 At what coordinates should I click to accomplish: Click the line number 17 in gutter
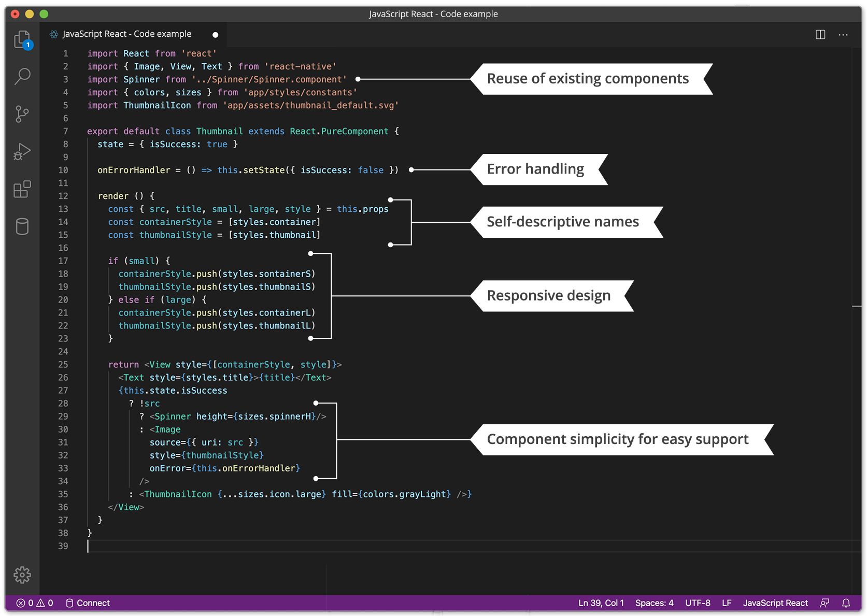coord(63,261)
